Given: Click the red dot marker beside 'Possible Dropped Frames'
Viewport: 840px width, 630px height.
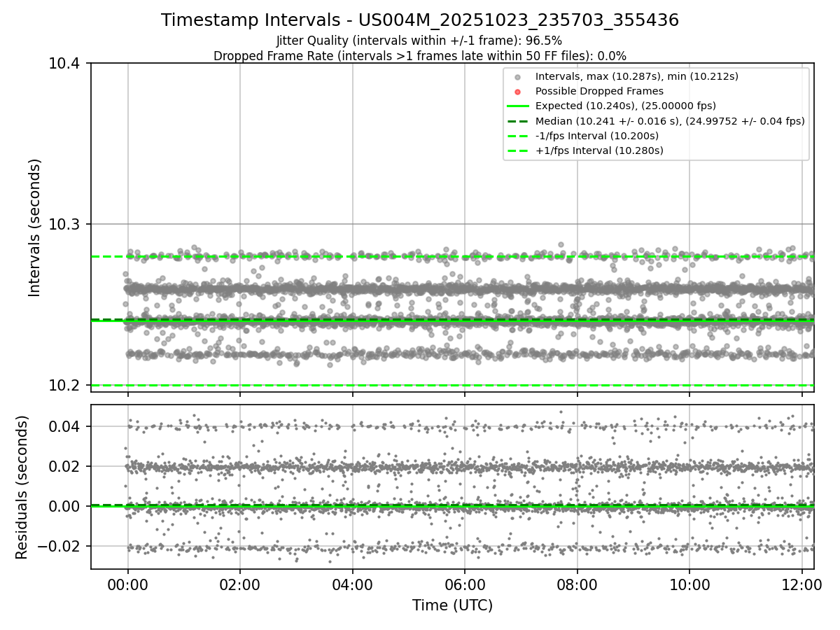Looking at the screenshot, I should click(x=517, y=92).
